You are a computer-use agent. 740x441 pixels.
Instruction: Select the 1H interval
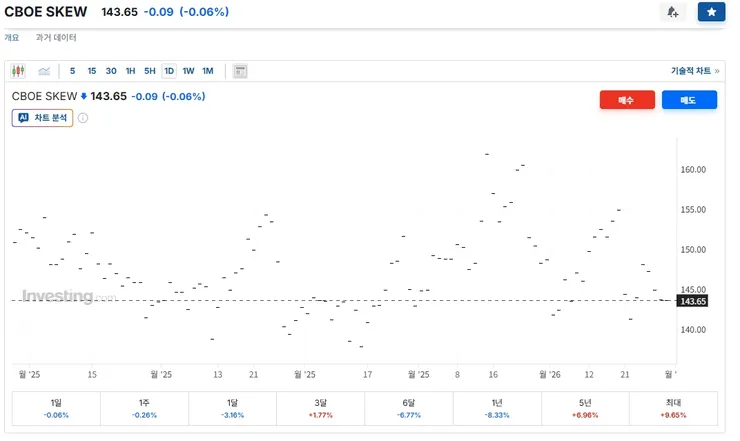[x=130, y=71]
